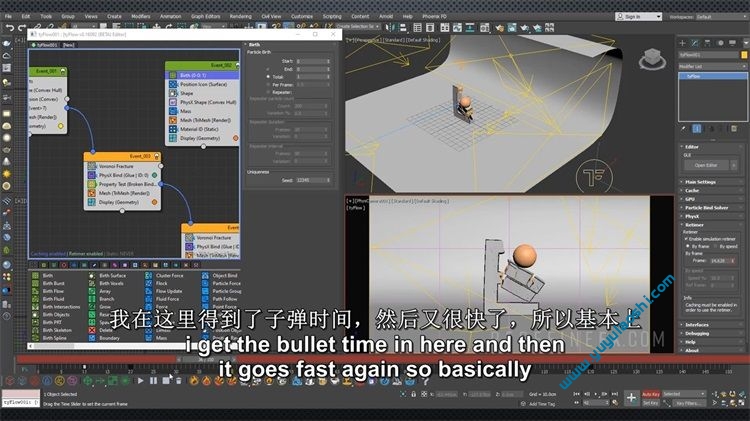Click the Voronoi Fracture operator in Event_003
Screen dimensions: 750x421
click(122, 166)
